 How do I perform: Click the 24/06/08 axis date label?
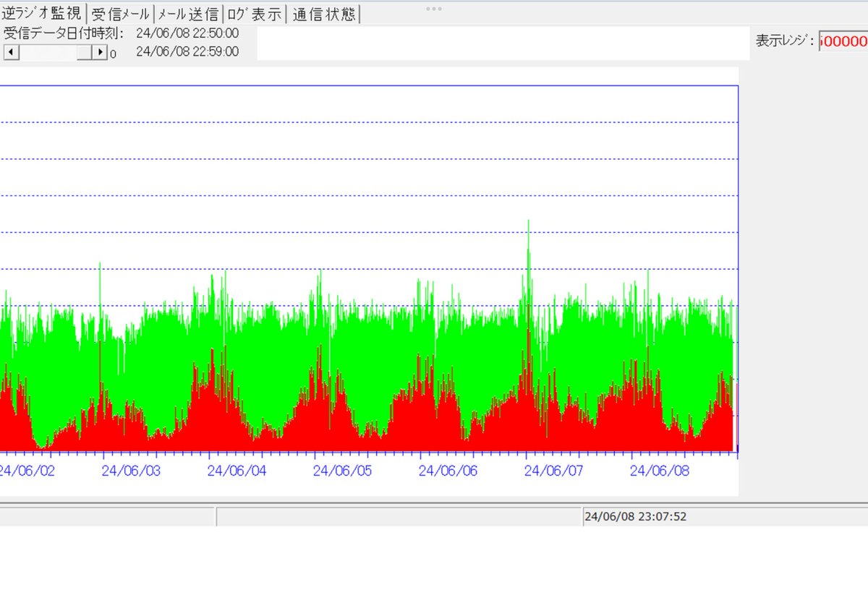[660, 471]
